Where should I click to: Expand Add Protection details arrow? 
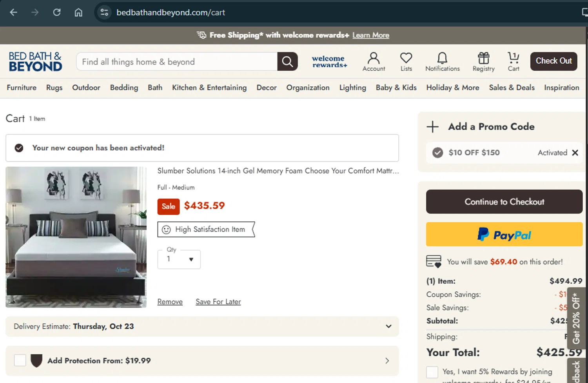click(387, 361)
